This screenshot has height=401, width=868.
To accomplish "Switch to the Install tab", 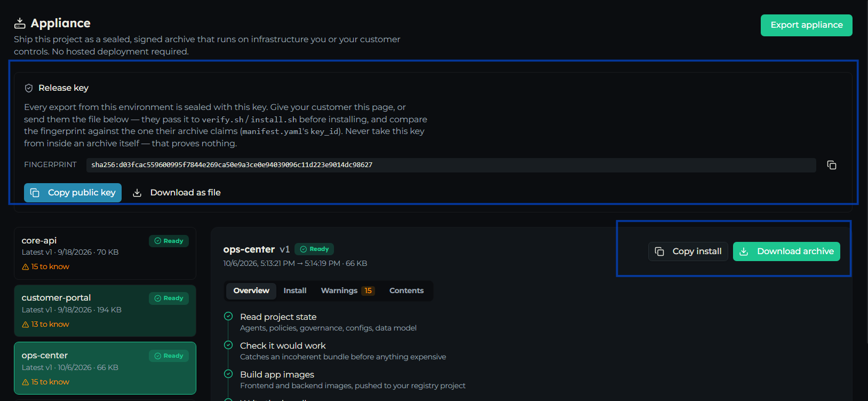I will (x=295, y=290).
